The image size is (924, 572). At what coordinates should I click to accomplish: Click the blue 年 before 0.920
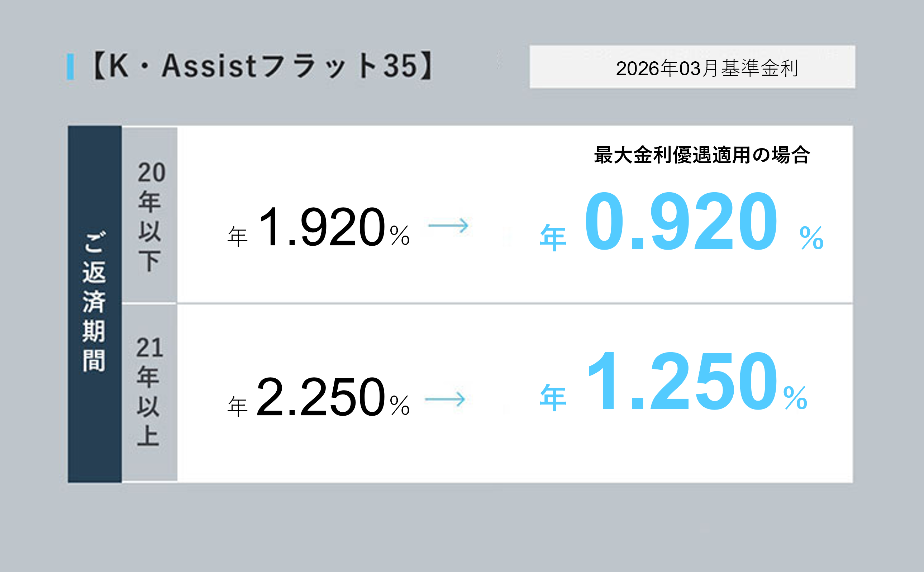pos(553,238)
